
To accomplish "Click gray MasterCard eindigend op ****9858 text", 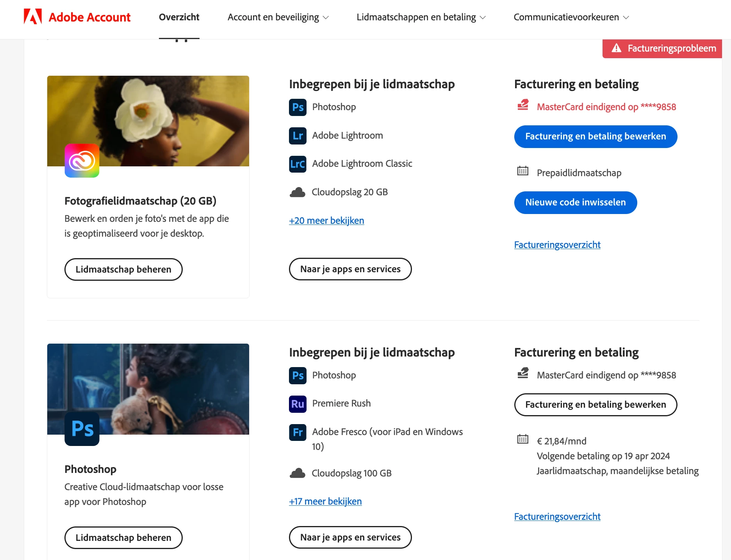I will click(606, 375).
